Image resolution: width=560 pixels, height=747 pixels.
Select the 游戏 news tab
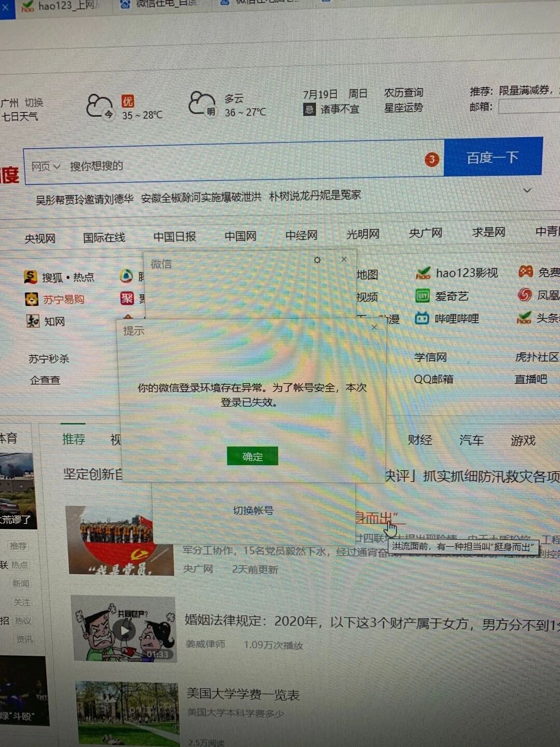click(523, 440)
